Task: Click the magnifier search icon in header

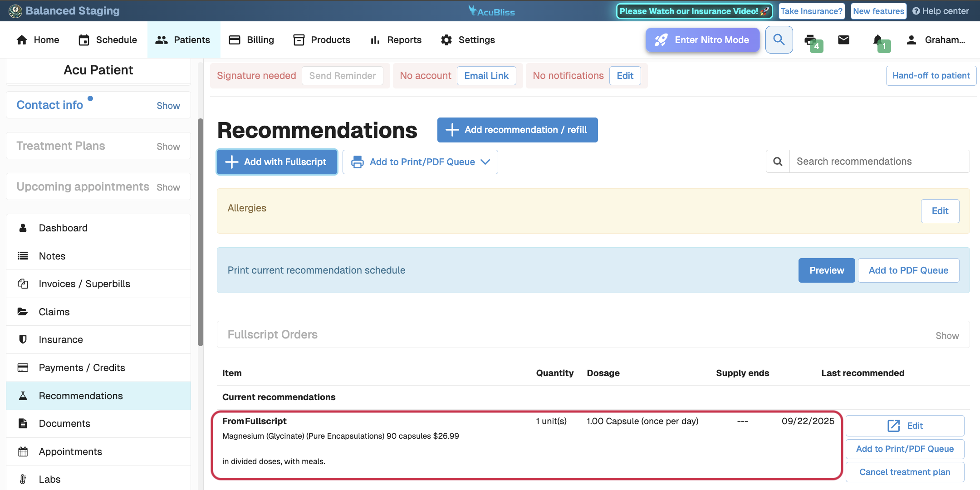Action: (779, 40)
